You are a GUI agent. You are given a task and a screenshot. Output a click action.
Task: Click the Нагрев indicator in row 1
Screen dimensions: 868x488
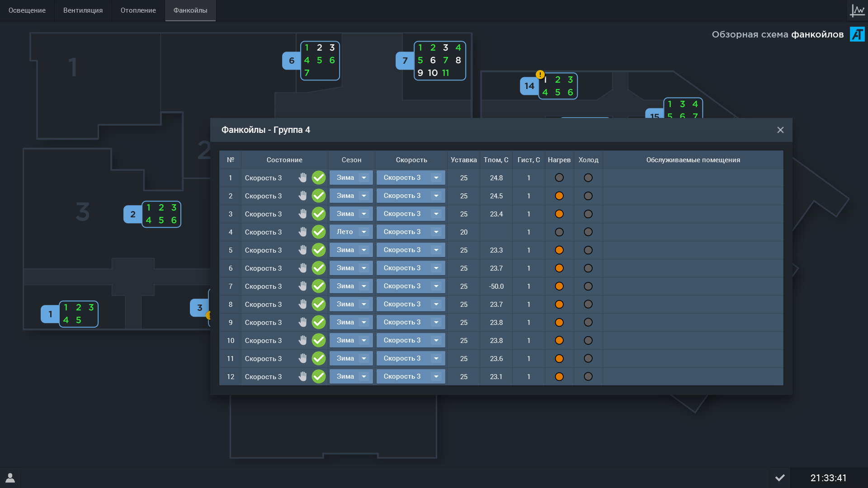click(559, 178)
